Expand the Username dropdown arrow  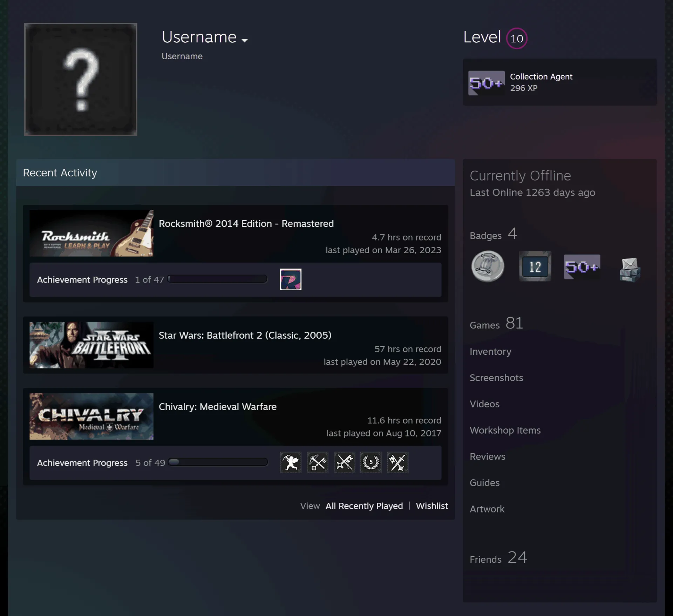click(x=245, y=40)
